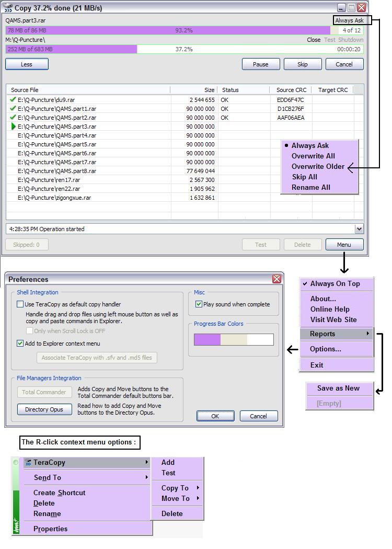Uncheck Add to Explorer context menu
This screenshot has height=549, width=392.
coord(20,343)
